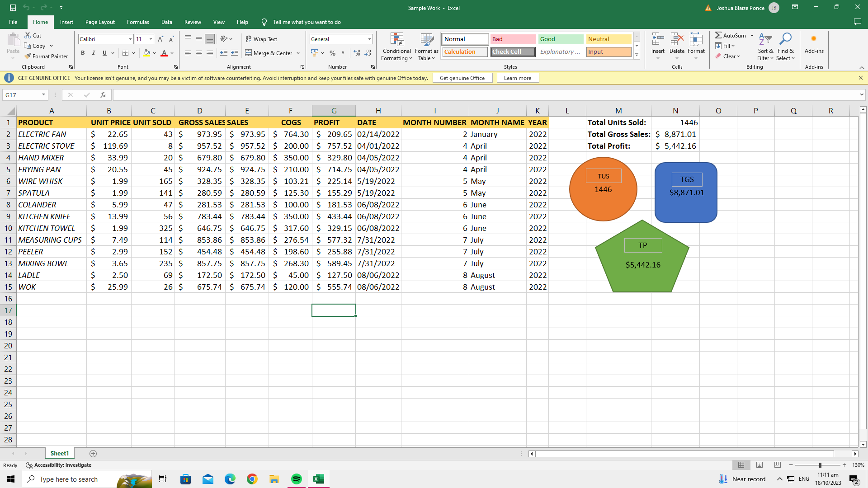Click the Comma Style icon
This screenshot has width=868, height=488.
click(x=343, y=53)
